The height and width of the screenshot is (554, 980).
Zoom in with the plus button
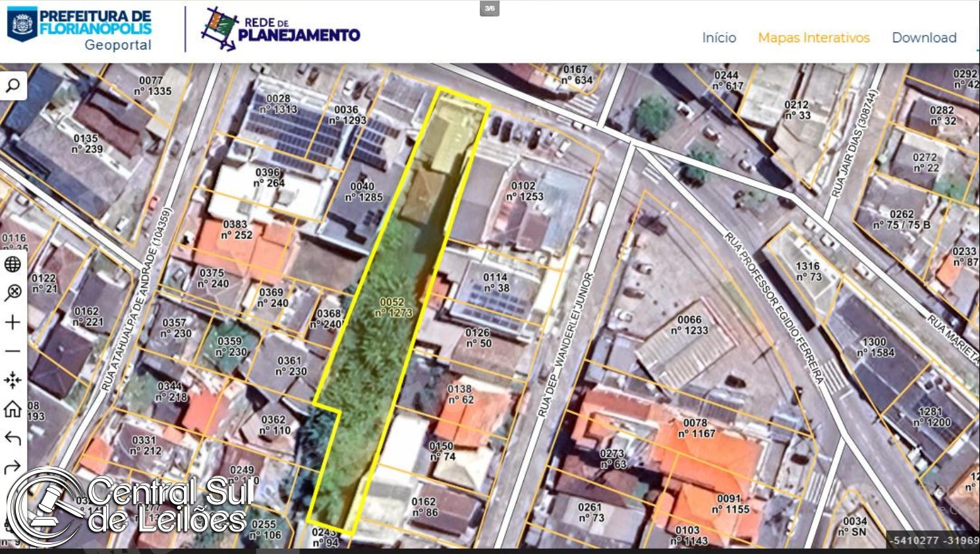pos(13,322)
